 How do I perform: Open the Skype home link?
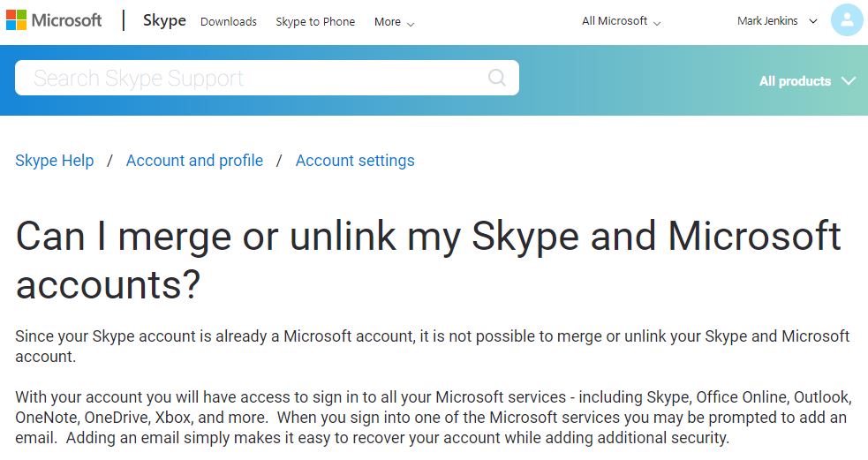164,20
